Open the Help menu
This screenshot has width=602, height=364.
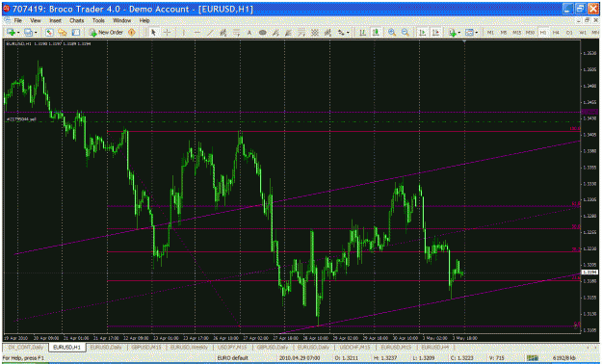(x=144, y=20)
